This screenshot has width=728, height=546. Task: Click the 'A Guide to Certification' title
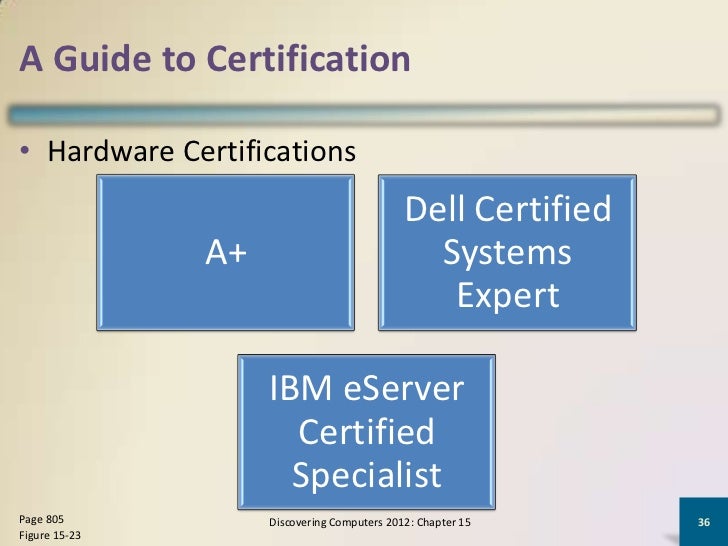tap(215, 58)
